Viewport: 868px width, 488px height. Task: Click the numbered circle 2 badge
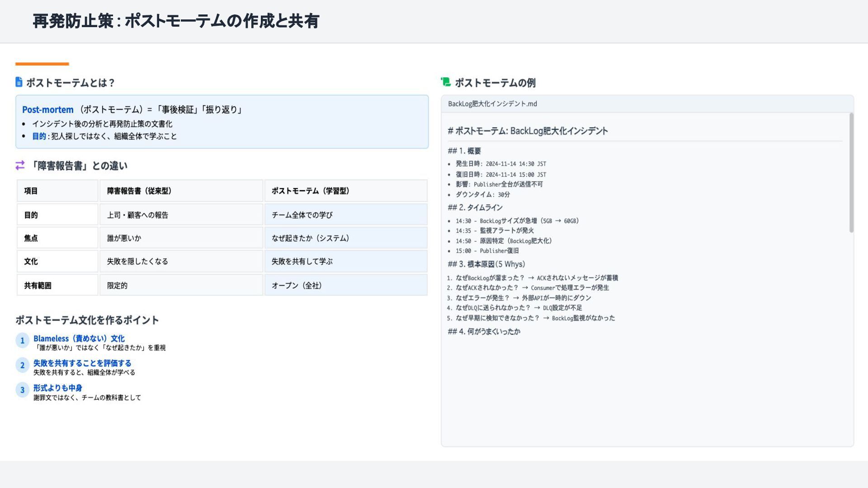click(x=22, y=365)
